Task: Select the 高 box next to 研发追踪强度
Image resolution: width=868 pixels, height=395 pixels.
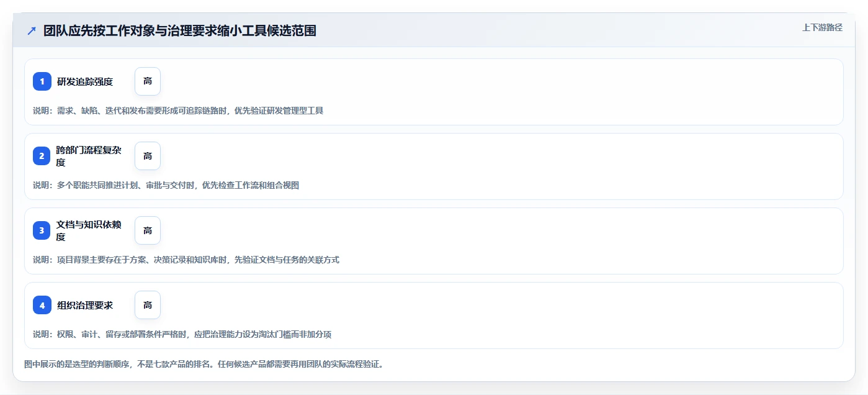Action: click(148, 81)
